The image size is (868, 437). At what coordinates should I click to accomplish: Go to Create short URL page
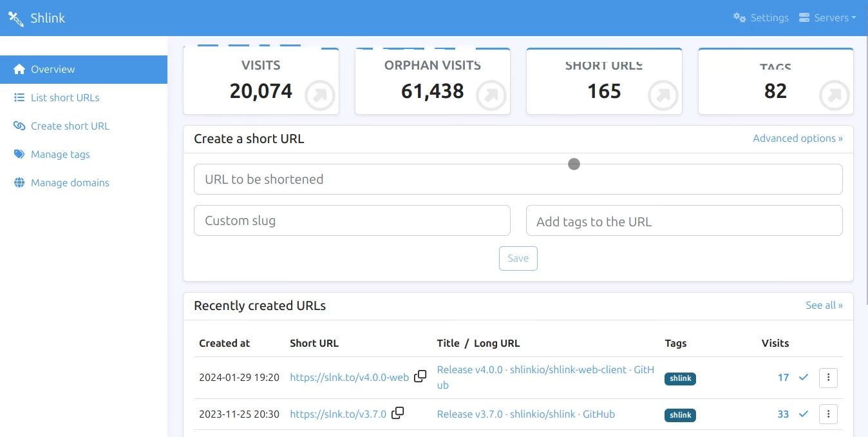(84, 126)
